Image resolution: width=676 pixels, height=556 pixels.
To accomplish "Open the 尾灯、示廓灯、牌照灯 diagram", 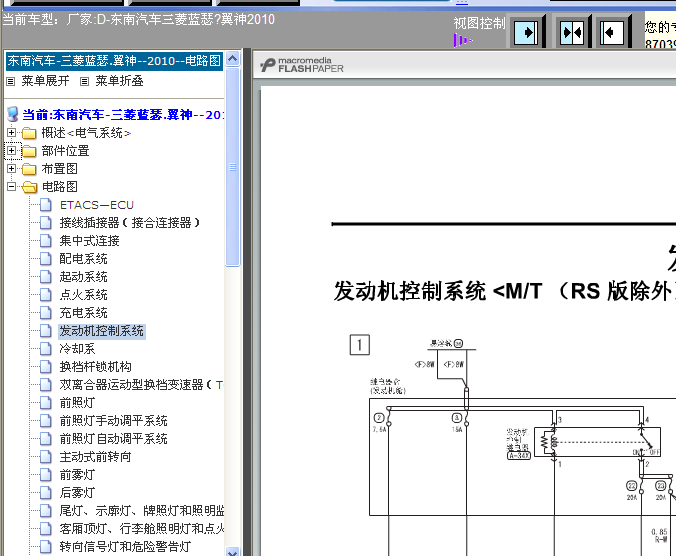I will click(x=142, y=511).
